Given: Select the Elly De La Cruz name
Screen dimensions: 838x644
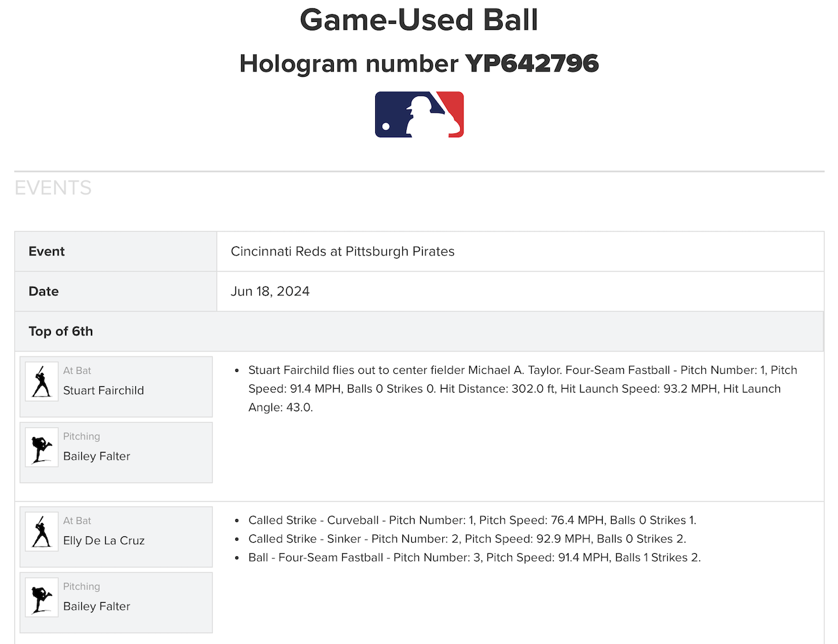Looking at the screenshot, I should pos(104,540).
